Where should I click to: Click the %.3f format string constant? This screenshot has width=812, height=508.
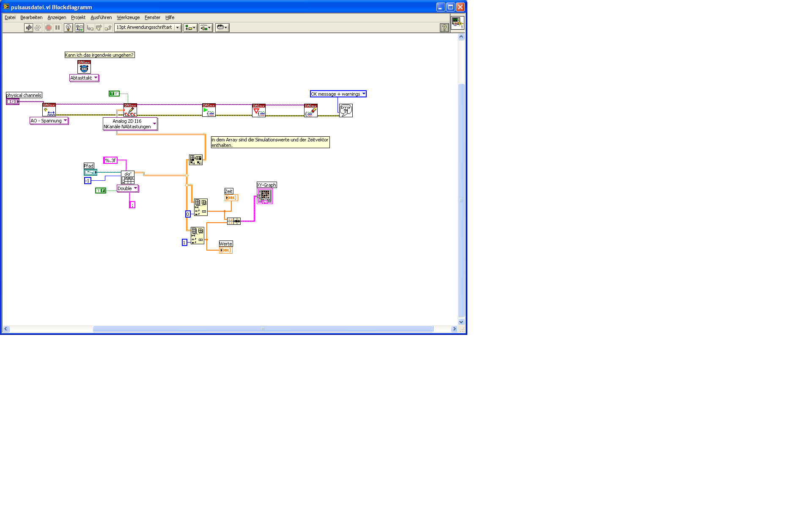[x=110, y=160]
